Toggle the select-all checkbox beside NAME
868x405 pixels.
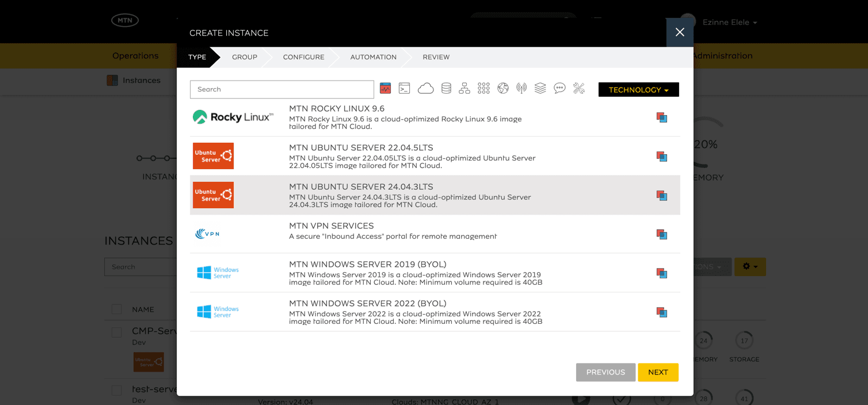(x=117, y=310)
